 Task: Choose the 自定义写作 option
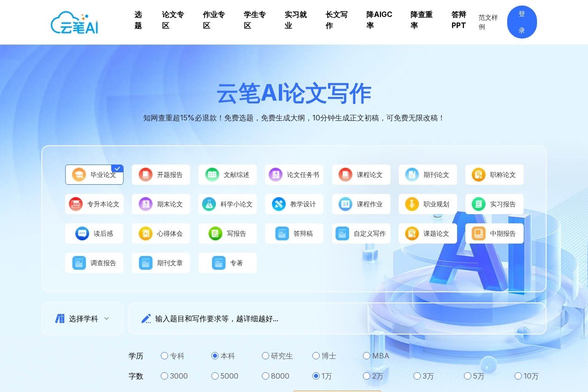click(x=361, y=233)
